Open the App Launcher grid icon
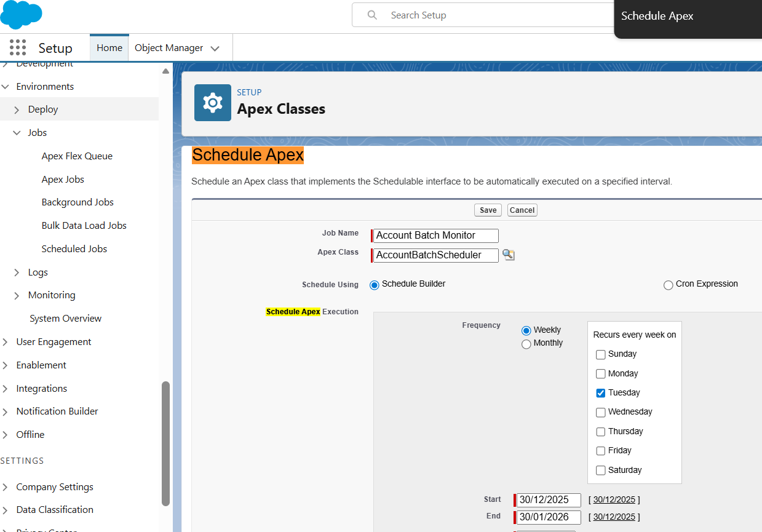Screen dimensions: 762x532 pos(18,48)
